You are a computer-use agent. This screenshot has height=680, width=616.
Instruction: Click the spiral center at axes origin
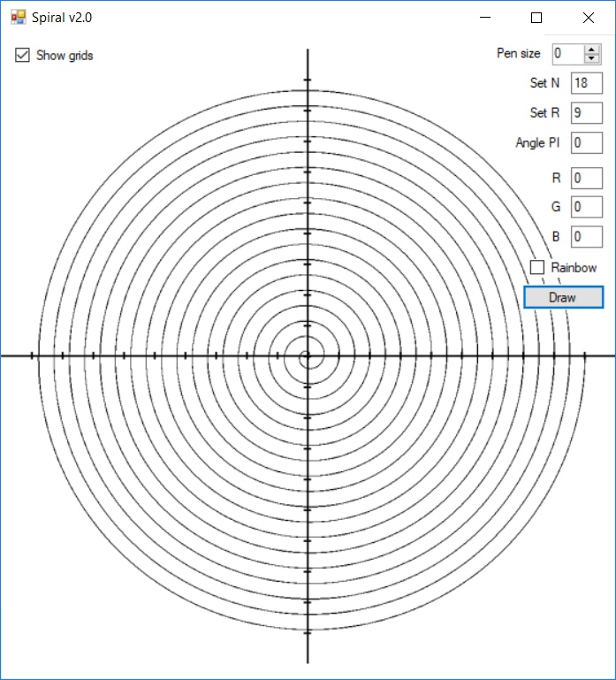[x=308, y=356]
